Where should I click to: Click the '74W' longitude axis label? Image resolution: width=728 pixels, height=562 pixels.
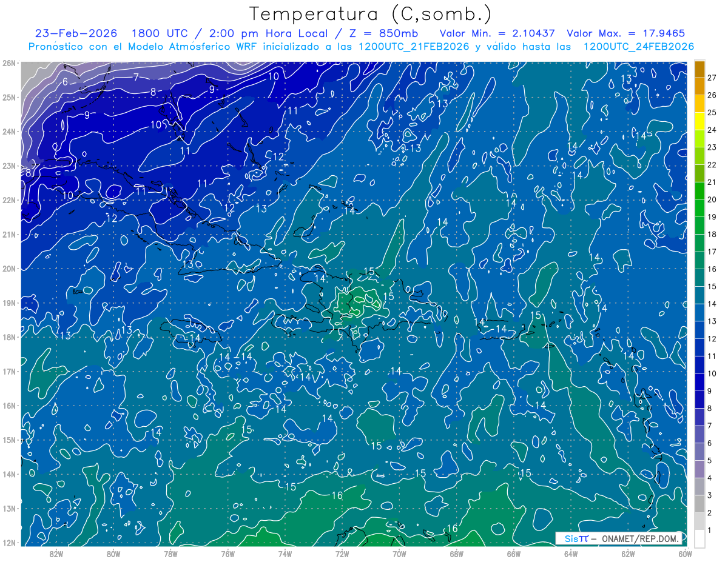(x=285, y=553)
